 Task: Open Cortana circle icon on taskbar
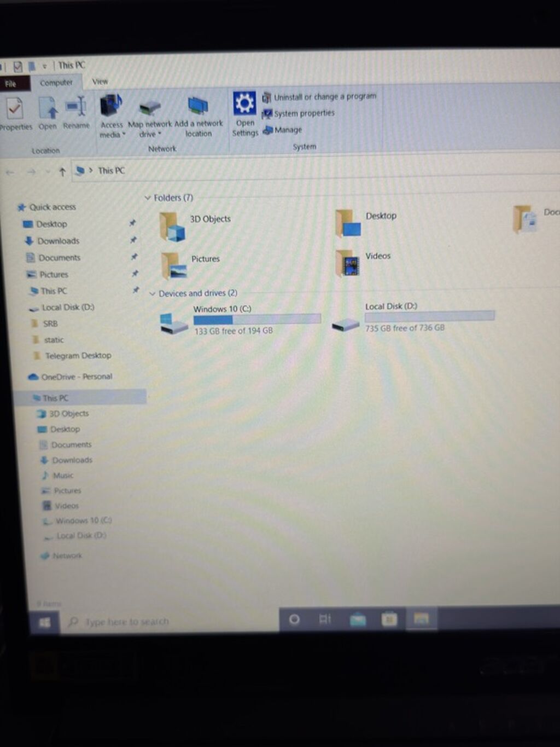pos(294,619)
